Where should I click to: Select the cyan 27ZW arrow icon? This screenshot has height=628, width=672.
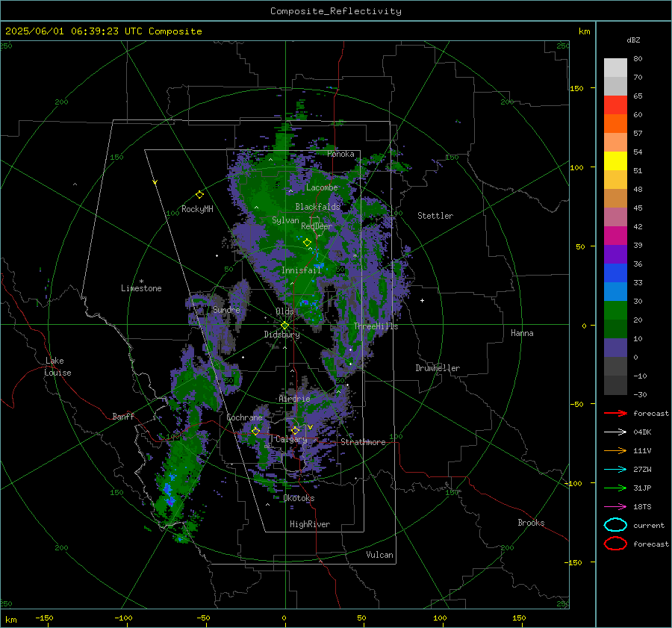pyautogui.click(x=615, y=470)
